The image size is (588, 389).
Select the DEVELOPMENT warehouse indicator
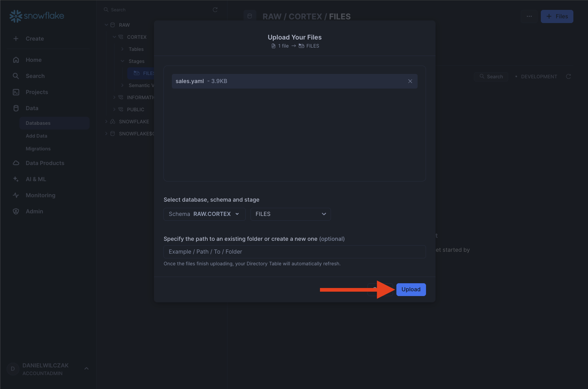536,76
